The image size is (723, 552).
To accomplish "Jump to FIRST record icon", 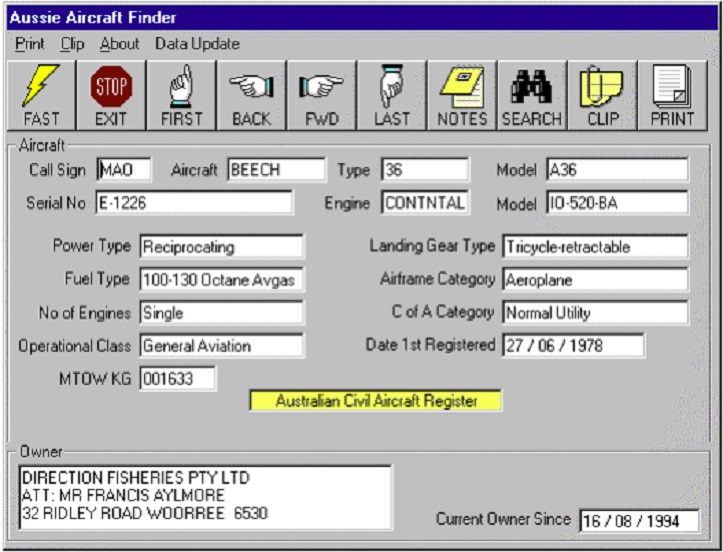I will 181,97.
